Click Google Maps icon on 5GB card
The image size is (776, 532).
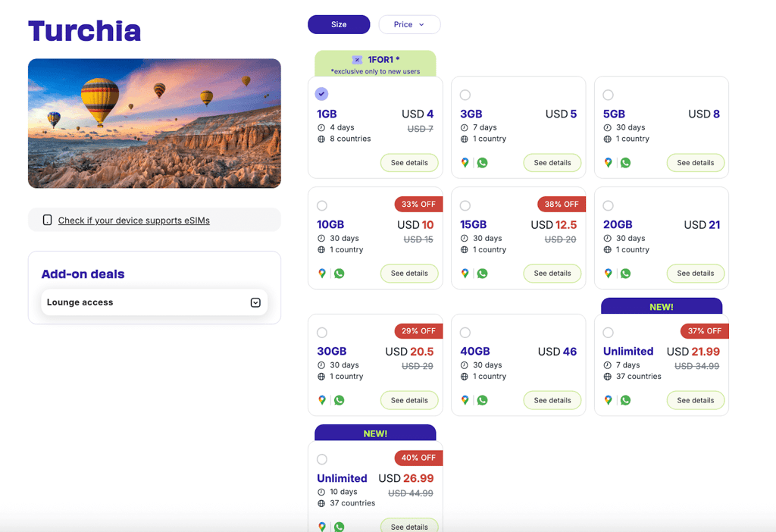[x=608, y=162]
